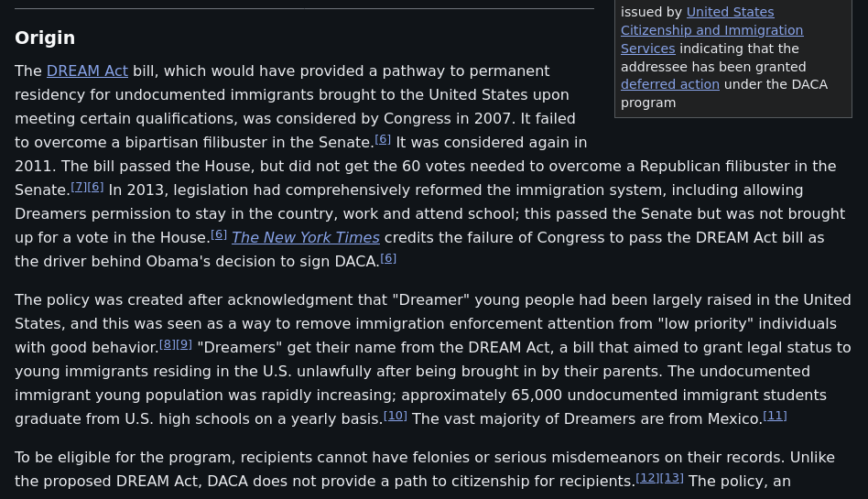Open the DREAM Act link

coord(87,71)
